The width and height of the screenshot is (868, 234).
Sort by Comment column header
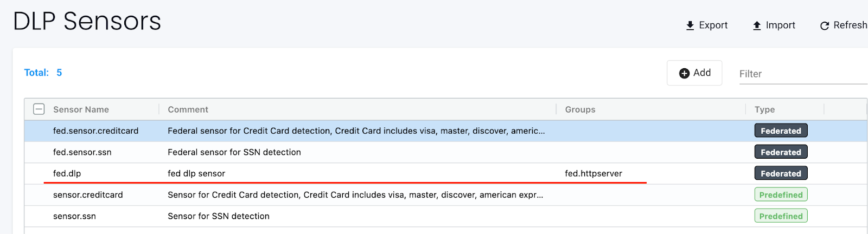(188, 109)
